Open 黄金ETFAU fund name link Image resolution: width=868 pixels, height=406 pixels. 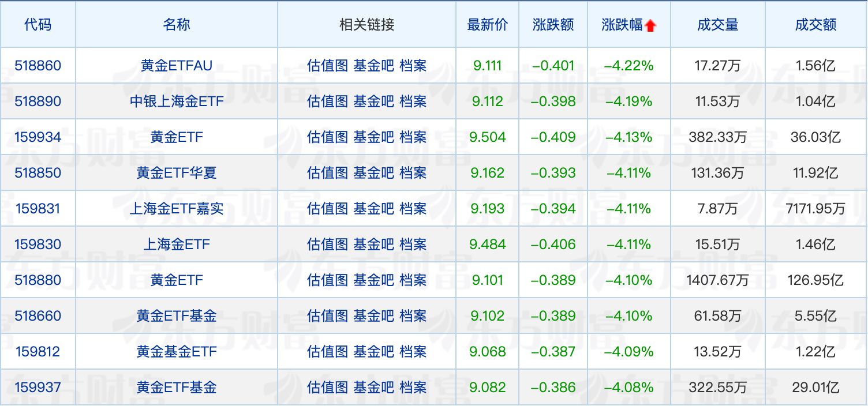[176, 66]
